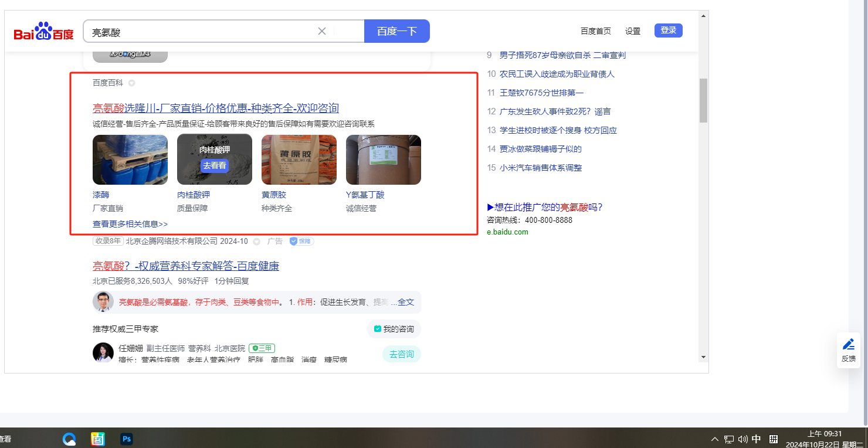The height and width of the screenshot is (448, 868).
Task: Open the network icon in system tray
Action: pyautogui.click(x=729, y=439)
